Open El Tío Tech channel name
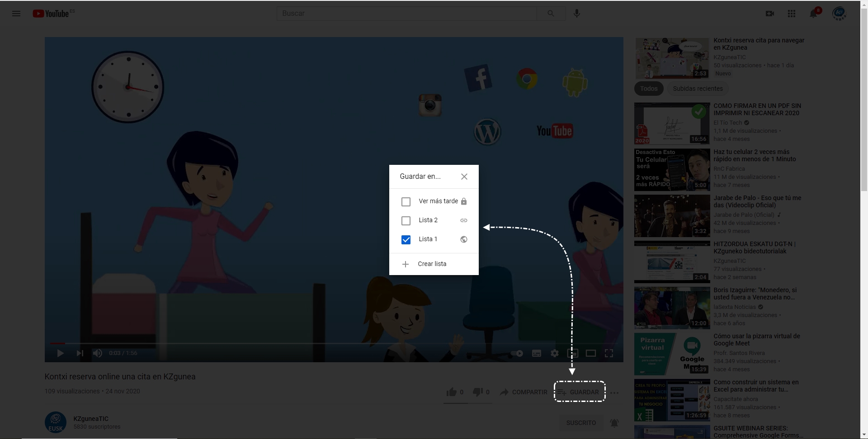 click(x=728, y=122)
